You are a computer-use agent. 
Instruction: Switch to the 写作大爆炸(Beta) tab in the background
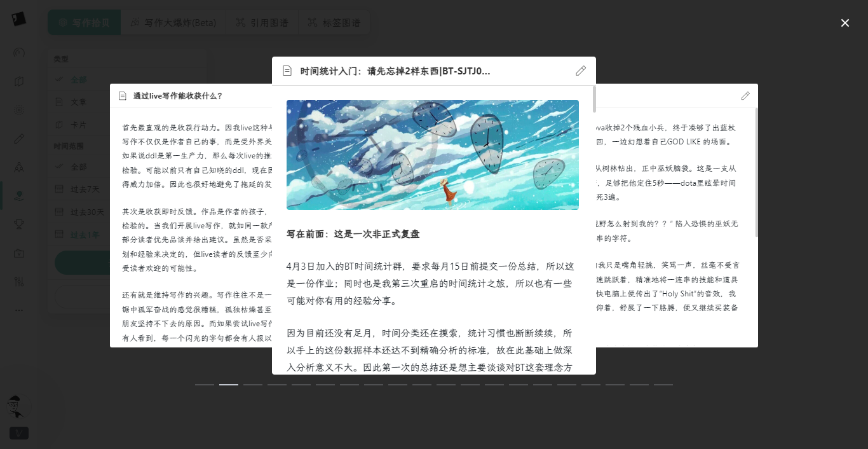pyautogui.click(x=173, y=23)
